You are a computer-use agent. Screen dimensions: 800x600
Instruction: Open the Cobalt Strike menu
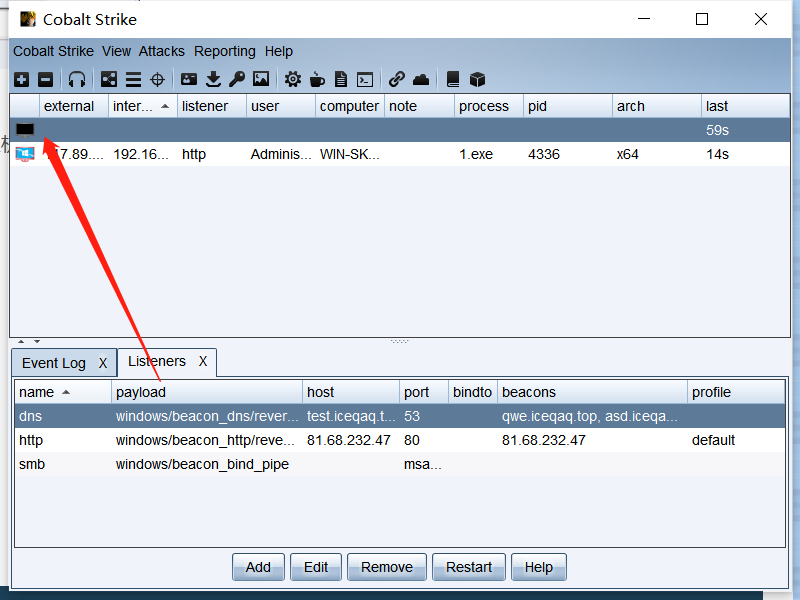(x=54, y=51)
